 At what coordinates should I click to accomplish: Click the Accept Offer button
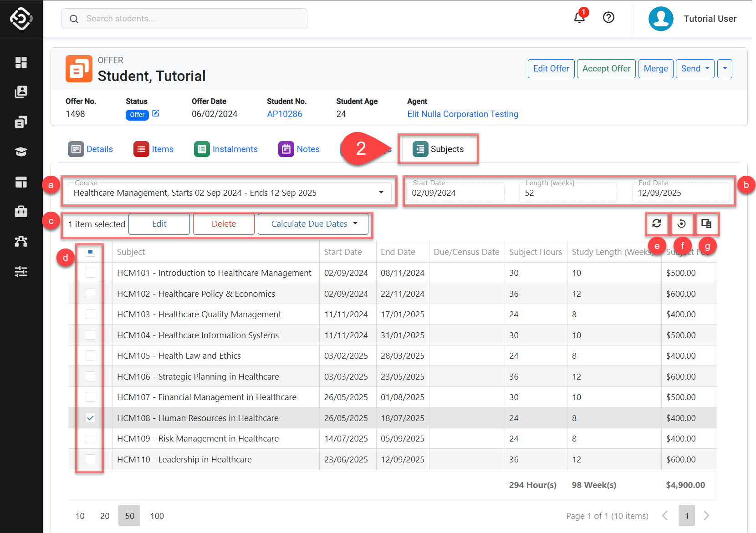(x=606, y=69)
